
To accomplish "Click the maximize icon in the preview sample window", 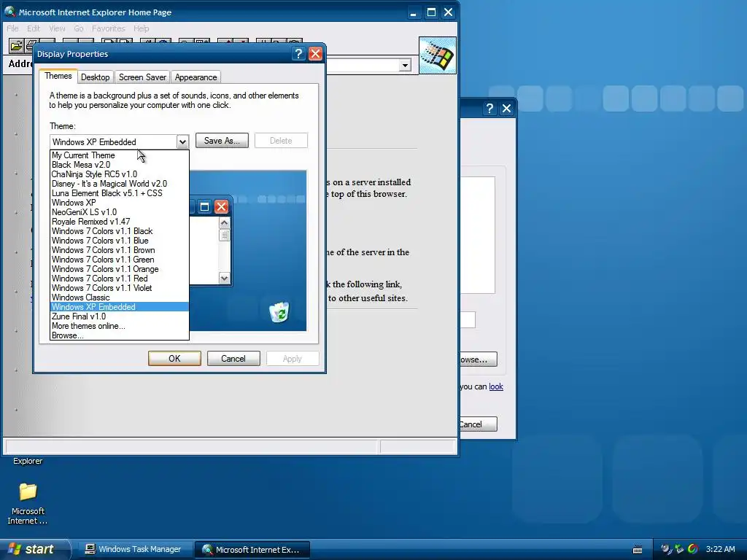I will 204,206.
